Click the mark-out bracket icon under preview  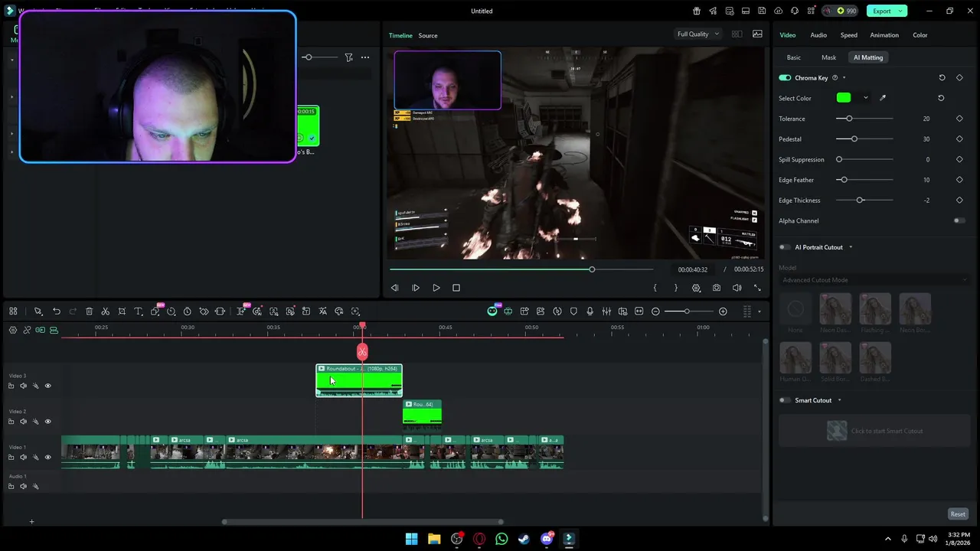tap(675, 288)
